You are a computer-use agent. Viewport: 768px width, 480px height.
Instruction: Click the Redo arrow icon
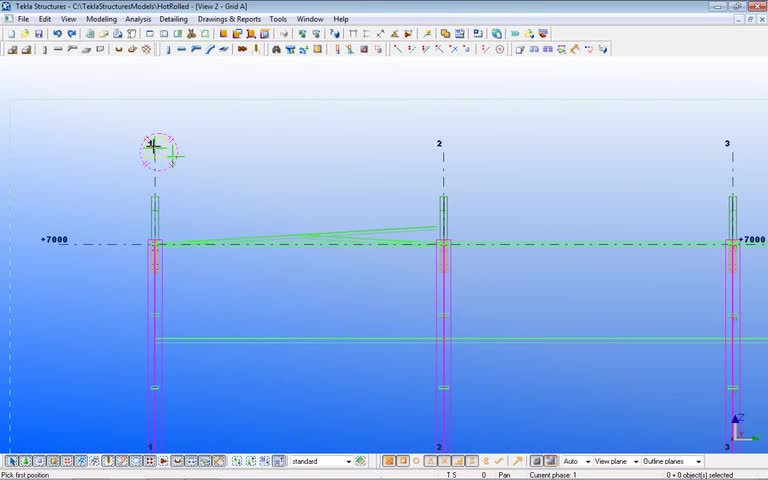point(71,34)
